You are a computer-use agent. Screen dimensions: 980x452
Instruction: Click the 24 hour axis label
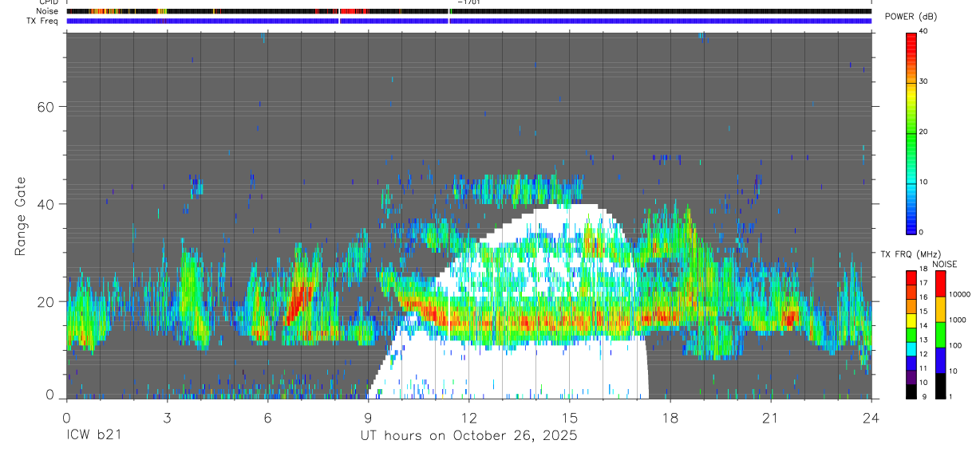pyautogui.click(x=871, y=418)
